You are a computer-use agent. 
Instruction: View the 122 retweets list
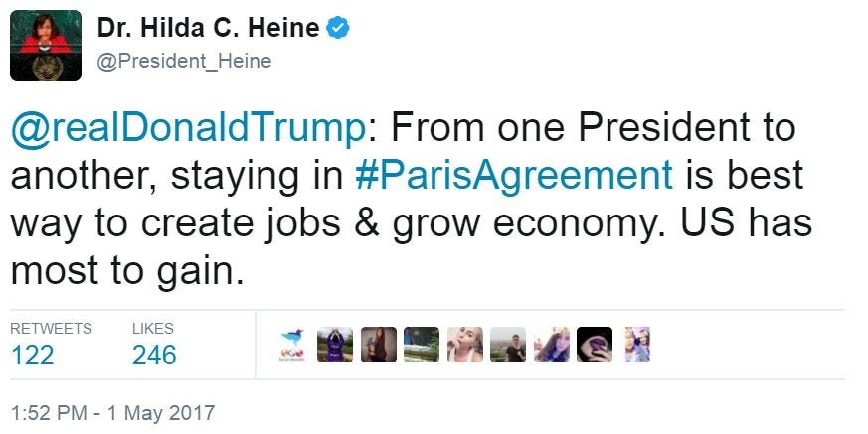[32, 355]
